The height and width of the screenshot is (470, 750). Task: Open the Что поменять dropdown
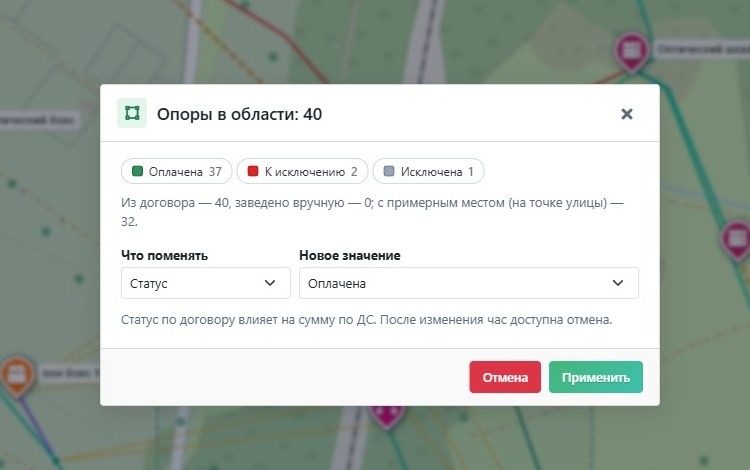coord(206,283)
